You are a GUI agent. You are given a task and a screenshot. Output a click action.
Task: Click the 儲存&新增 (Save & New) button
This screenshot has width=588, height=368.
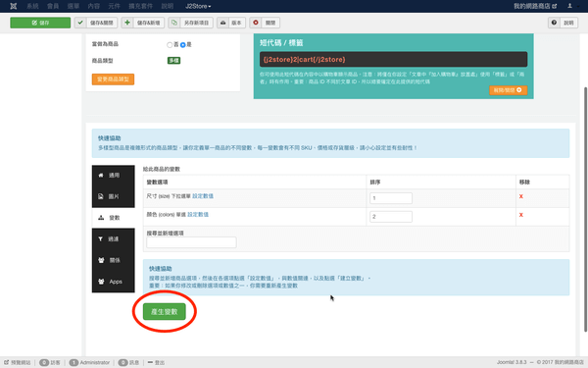[143, 23]
